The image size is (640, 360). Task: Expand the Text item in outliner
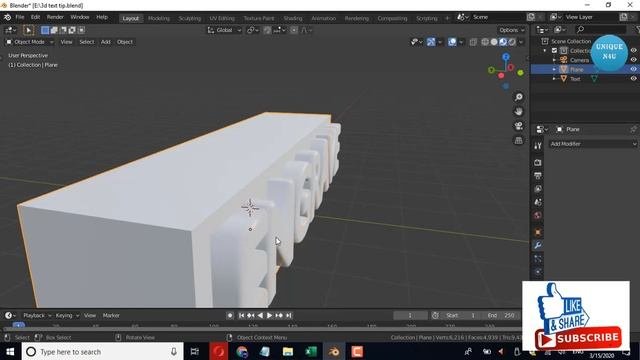point(554,79)
